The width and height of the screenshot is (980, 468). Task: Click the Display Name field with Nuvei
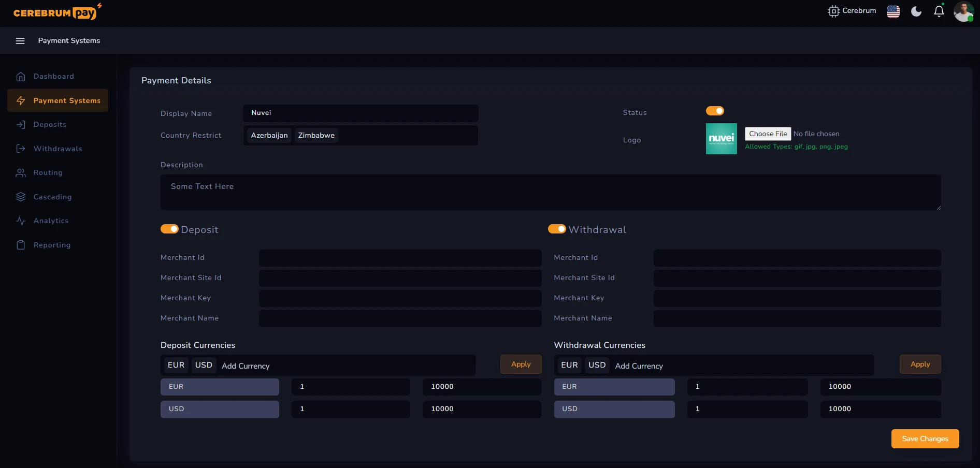pyautogui.click(x=361, y=113)
